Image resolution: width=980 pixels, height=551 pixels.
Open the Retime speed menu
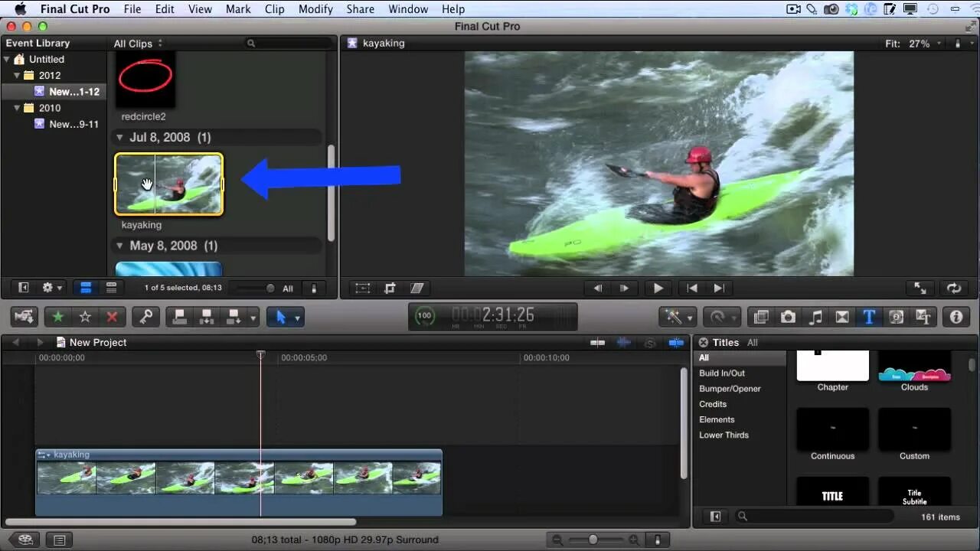tap(721, 317)
